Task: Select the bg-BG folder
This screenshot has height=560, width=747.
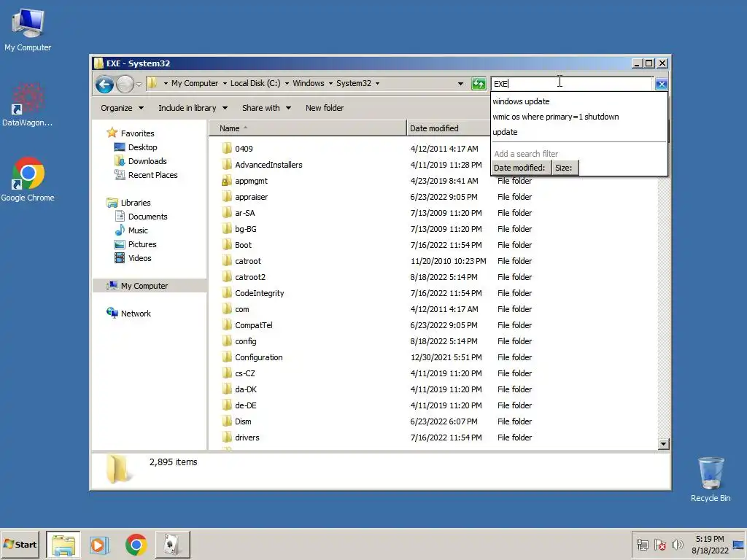Action: point(245,229)
